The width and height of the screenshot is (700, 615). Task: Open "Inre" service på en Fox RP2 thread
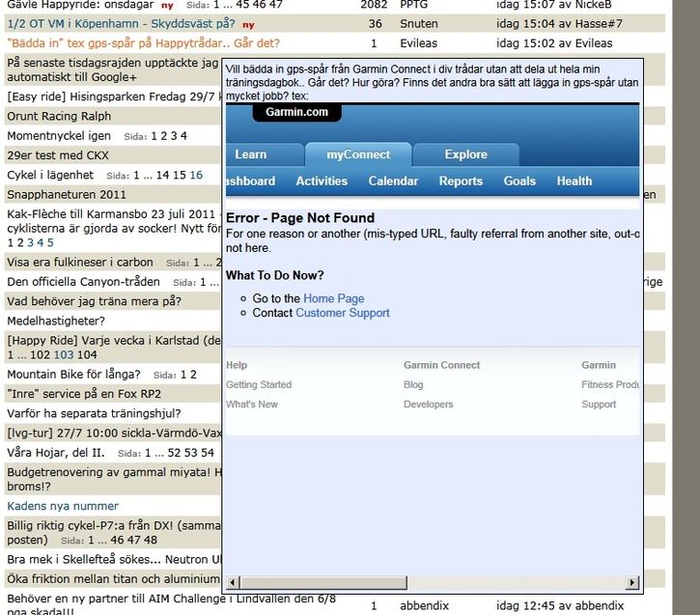click(x=84, y=394)
